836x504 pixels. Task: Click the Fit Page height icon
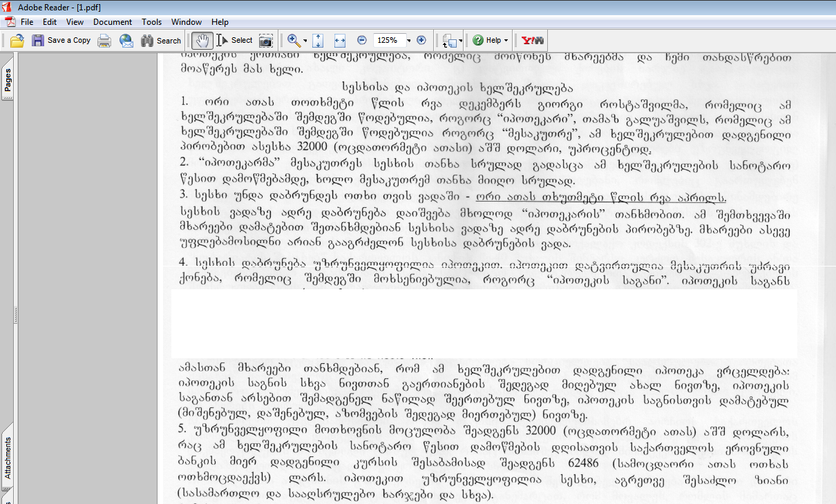(318, 41)
